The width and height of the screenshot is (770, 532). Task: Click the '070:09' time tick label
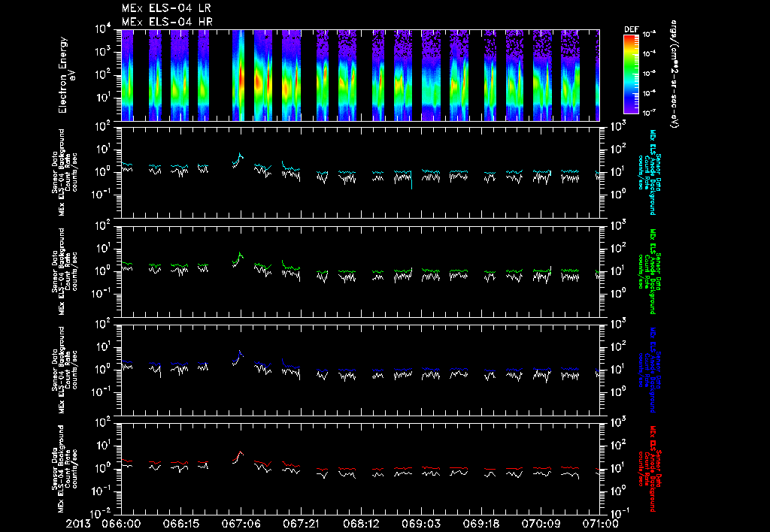tap(540, 524)
